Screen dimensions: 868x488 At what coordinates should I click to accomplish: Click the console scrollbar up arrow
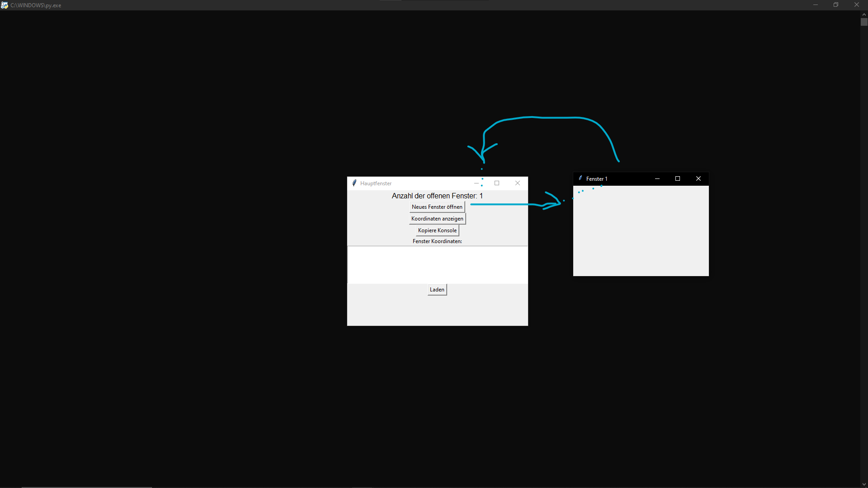864,14
